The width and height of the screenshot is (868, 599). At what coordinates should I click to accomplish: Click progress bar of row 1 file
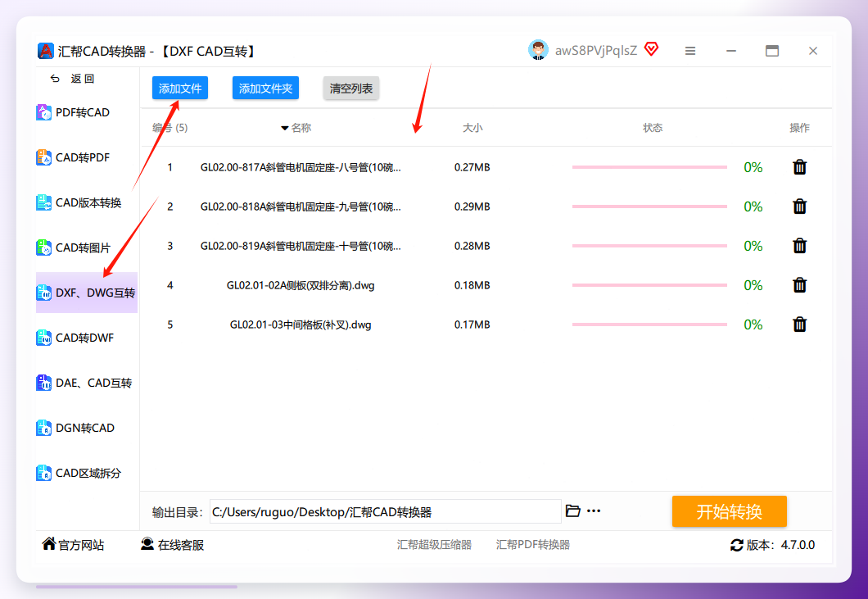[x=649, y=167]
